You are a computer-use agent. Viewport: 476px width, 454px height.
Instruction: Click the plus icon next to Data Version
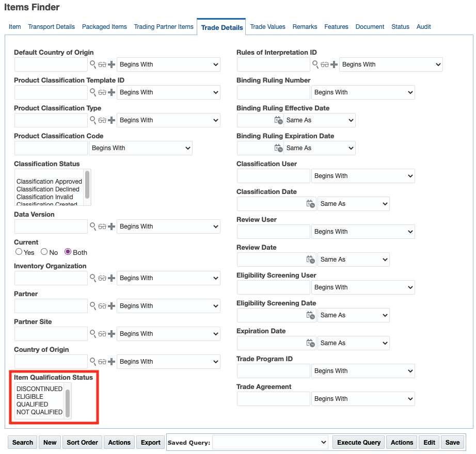112,226
